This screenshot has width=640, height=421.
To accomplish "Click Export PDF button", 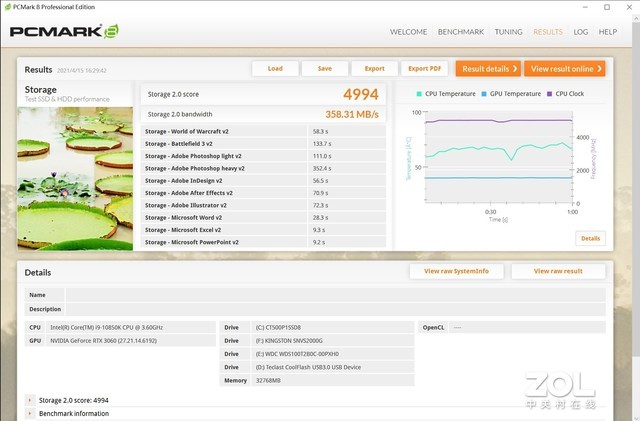I will click(424, 69).
